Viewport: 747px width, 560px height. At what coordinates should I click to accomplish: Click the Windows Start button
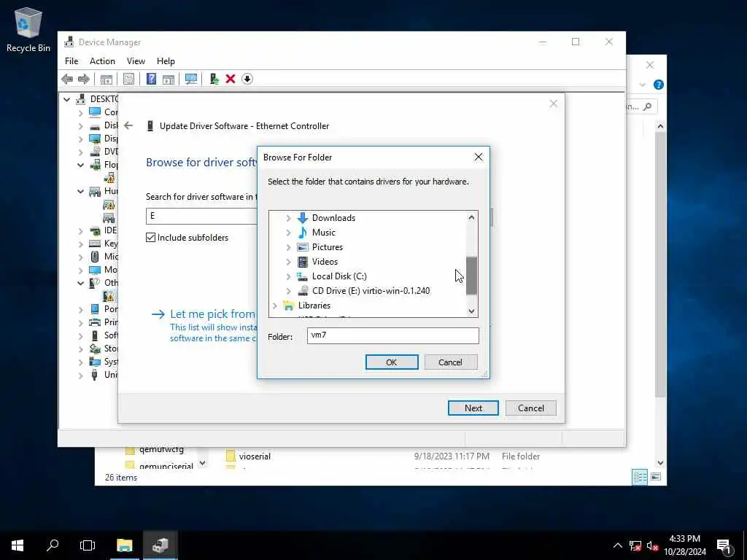tap(18, 545)
